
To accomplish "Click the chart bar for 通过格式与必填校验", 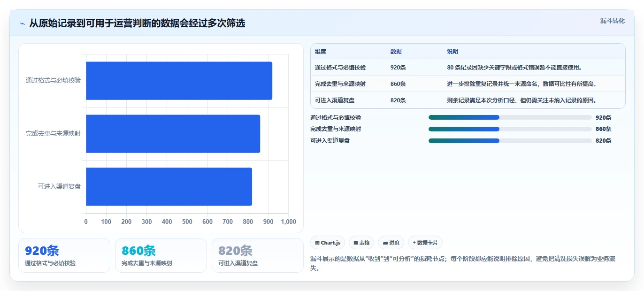I will click(x=179, y=81).
